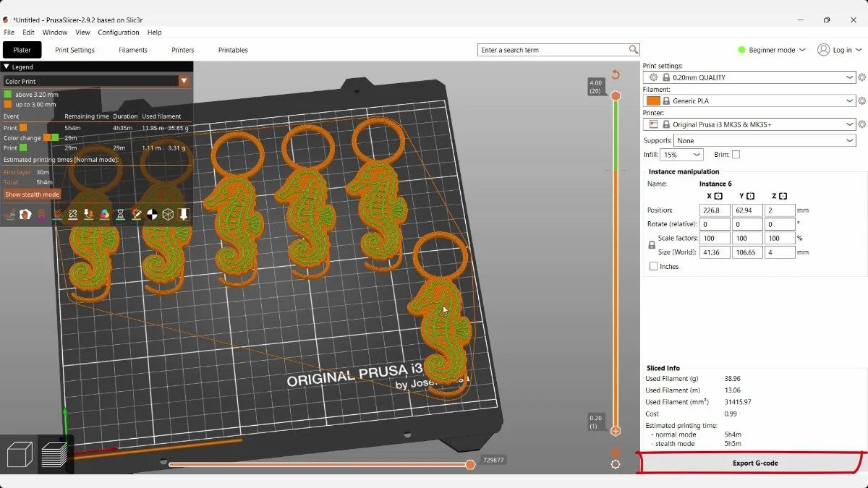Enable the Brim checkbox
Image resolution: width=868 pixels, height=488 pixels.
[x=736, y=155]
